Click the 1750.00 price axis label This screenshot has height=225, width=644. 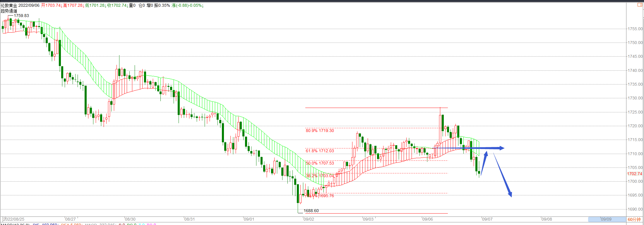635,43
